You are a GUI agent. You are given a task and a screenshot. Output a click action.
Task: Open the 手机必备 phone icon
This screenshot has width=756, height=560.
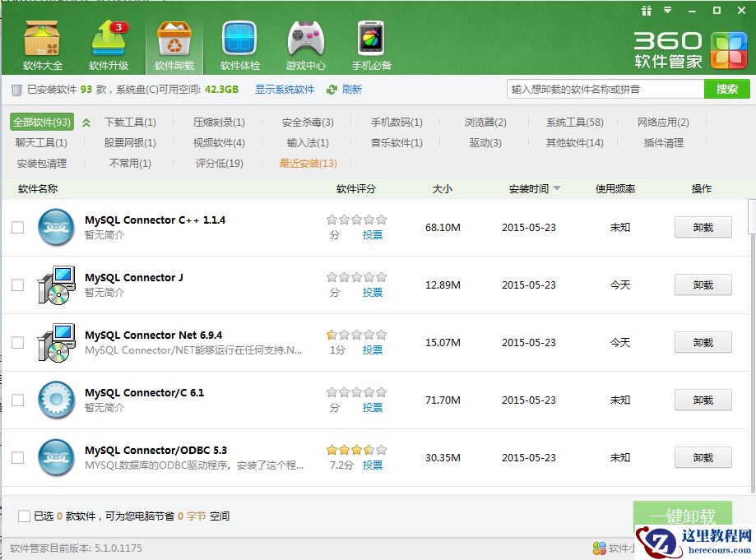[371, 44]
